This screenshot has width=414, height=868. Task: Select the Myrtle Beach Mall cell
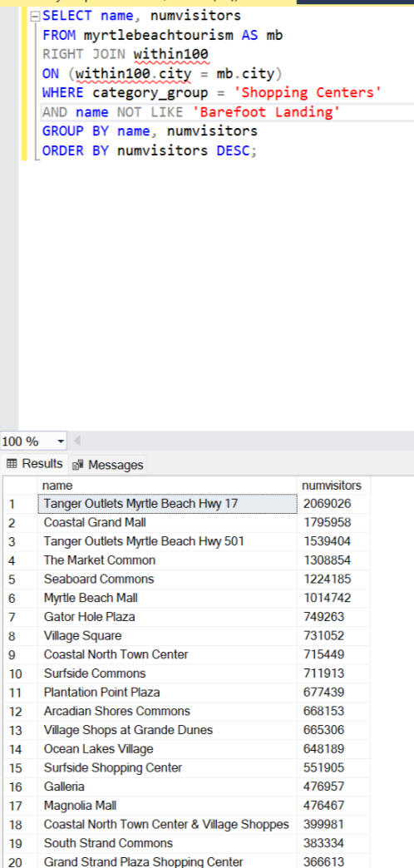168,598
